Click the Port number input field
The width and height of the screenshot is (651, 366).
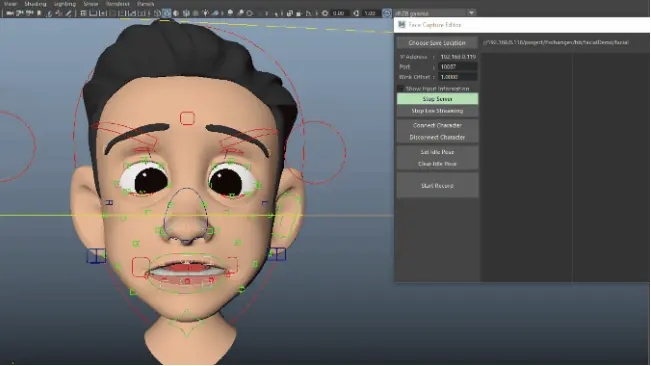point(458,67)
